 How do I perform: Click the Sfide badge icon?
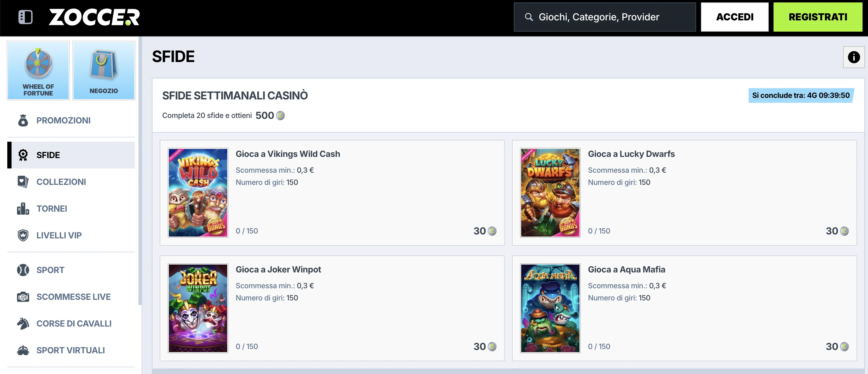23,155
